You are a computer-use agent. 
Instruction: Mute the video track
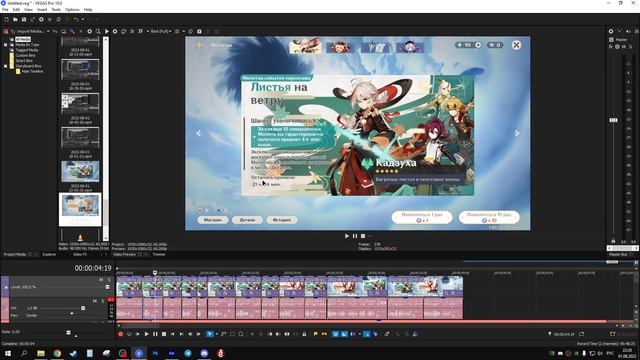point(101,280)
